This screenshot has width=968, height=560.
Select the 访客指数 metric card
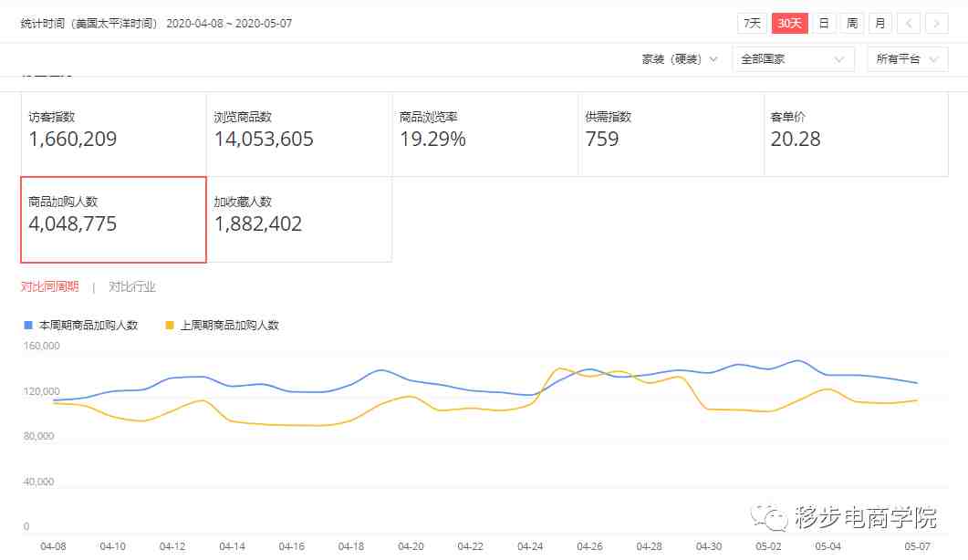coord(114,135)
